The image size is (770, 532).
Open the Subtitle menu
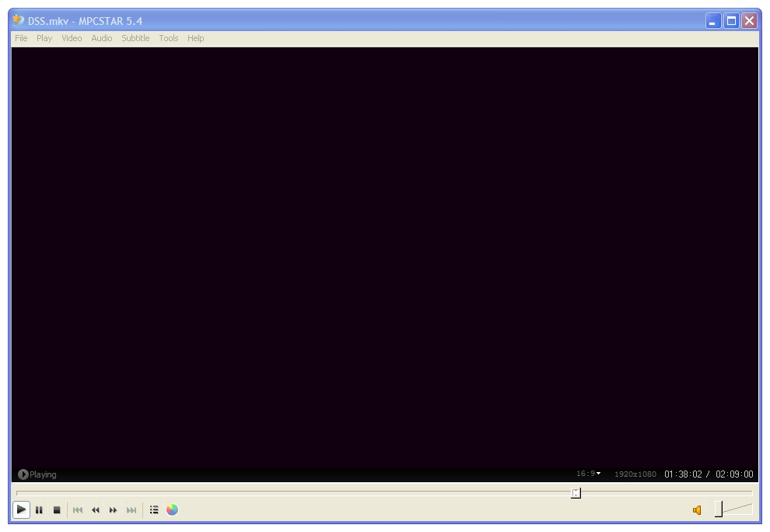click(135, 38)
